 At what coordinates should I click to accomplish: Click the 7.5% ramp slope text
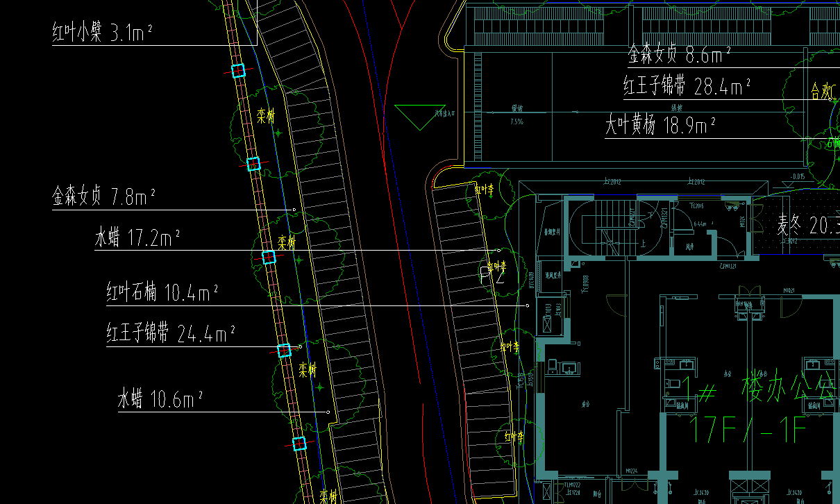[516, 121]
